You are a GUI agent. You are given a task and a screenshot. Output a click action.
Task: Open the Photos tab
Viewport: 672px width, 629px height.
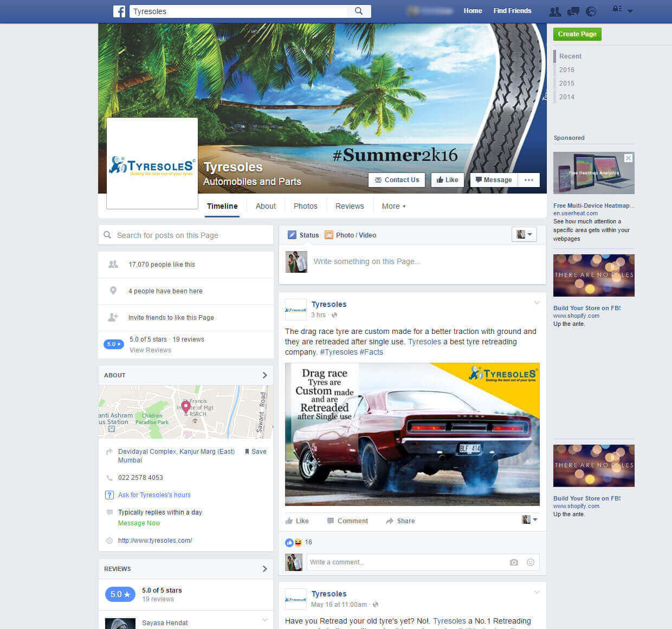click(306, 206)
